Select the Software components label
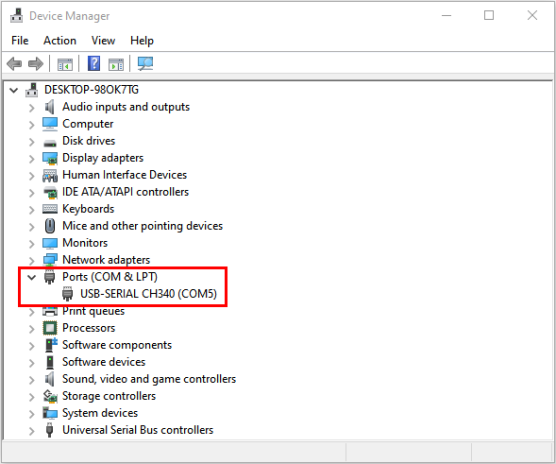556x464 pixels. coord(117,345)
